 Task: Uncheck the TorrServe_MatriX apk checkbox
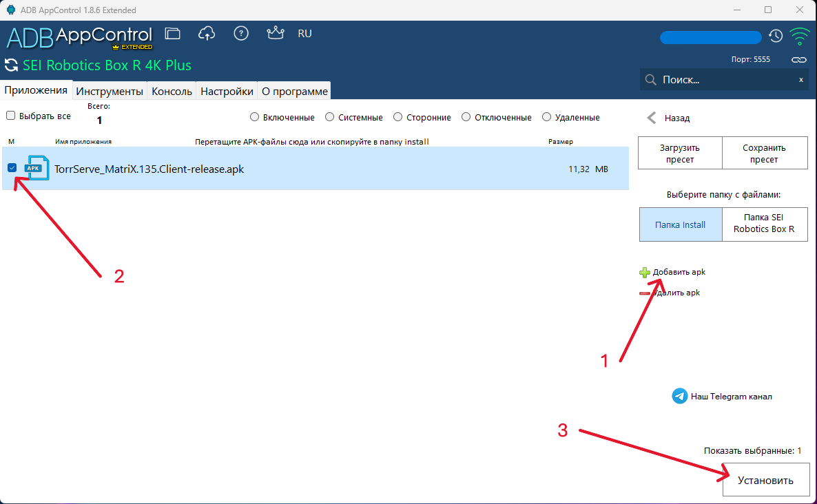[12, 167]
